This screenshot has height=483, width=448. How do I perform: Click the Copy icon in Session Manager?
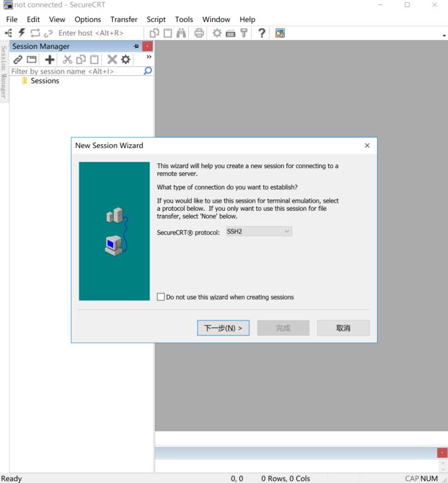coord(81,59)
